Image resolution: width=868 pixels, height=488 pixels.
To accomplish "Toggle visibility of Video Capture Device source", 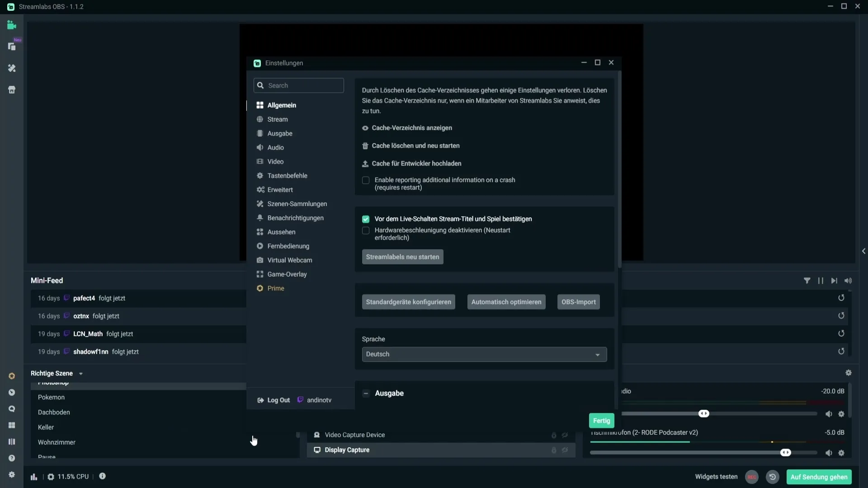I will point(565,435).
